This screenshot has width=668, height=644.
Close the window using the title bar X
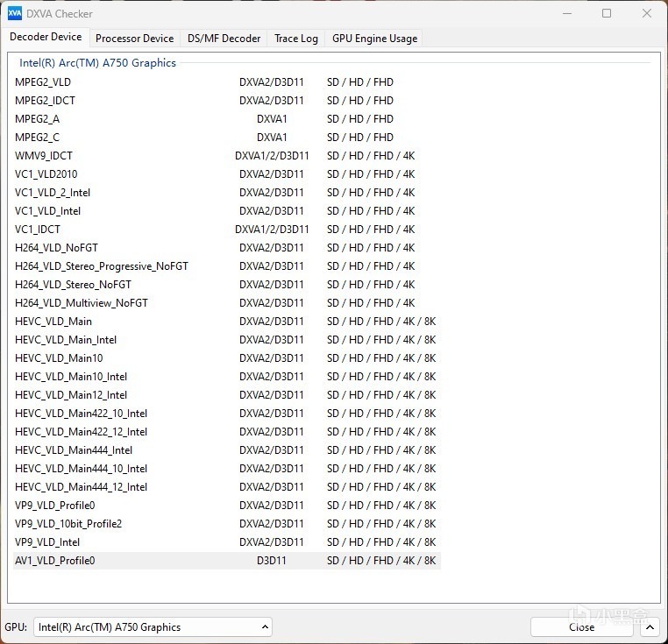(647, 14)
